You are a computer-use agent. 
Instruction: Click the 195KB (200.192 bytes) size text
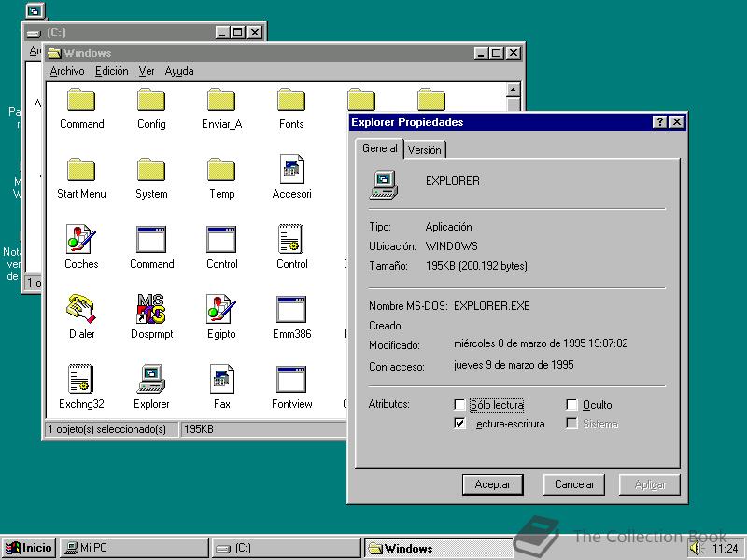click(x=476, y=266)
